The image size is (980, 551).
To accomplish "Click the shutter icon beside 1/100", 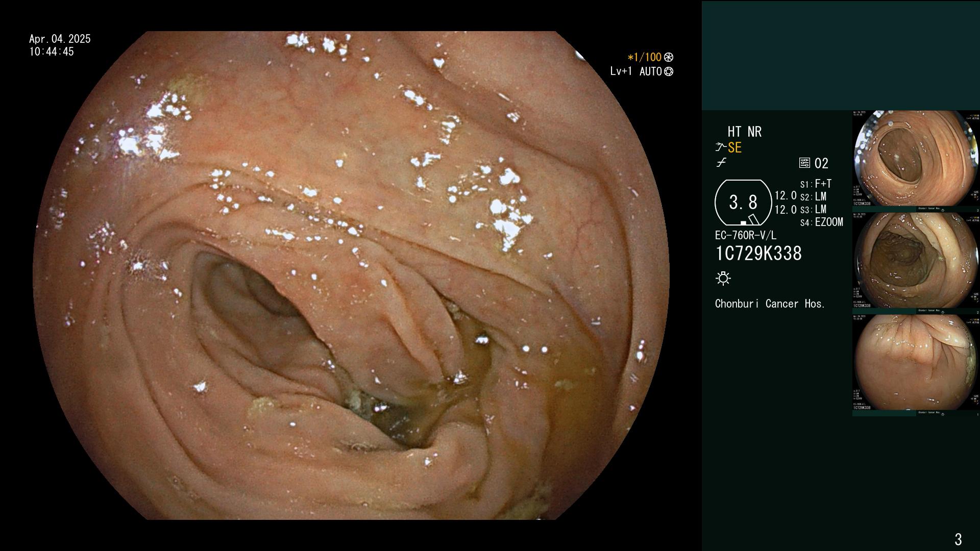I will click(x=668, y=58).
